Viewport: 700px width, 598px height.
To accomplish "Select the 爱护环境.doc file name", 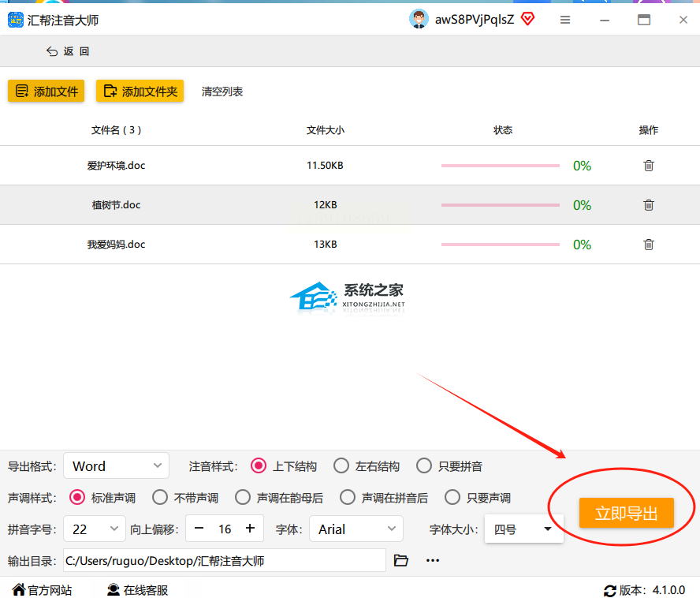I will click(116, 166).
